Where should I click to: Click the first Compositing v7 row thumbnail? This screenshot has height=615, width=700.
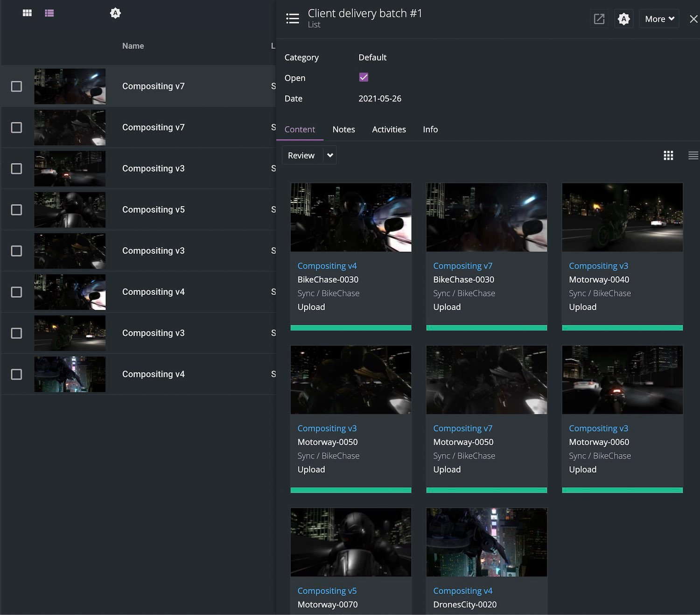click(70, 86)
